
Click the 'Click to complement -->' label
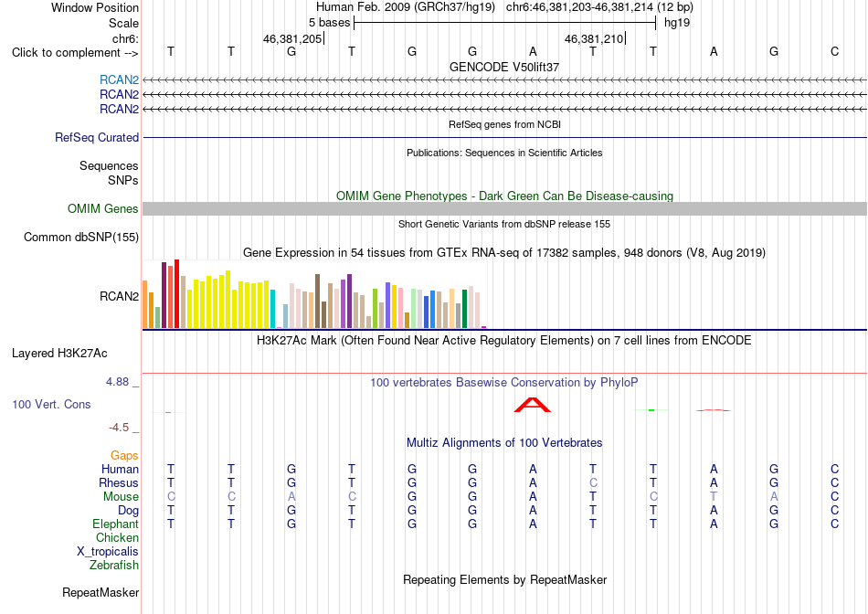point(75,53)
